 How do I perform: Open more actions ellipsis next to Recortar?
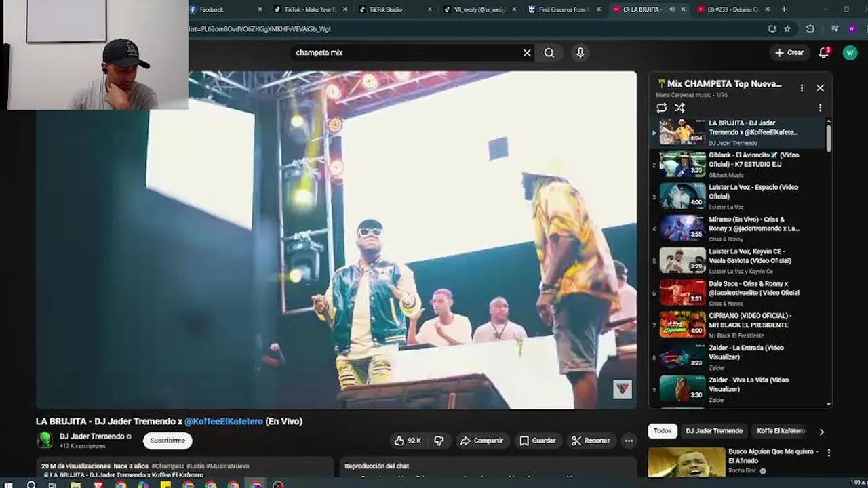(629, 441)
